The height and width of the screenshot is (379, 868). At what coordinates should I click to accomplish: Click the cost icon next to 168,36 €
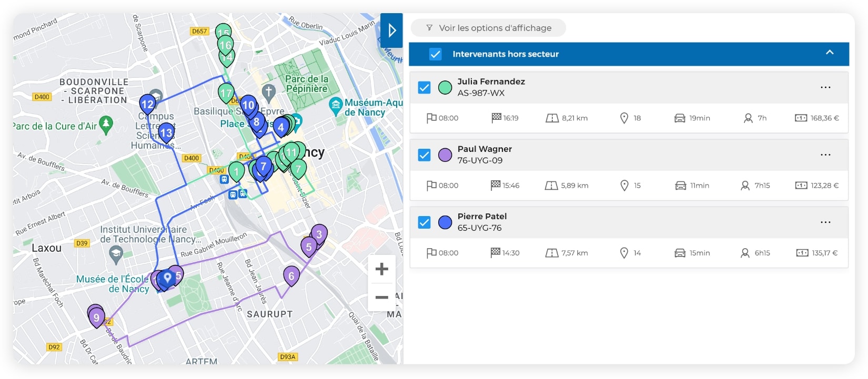801,118
